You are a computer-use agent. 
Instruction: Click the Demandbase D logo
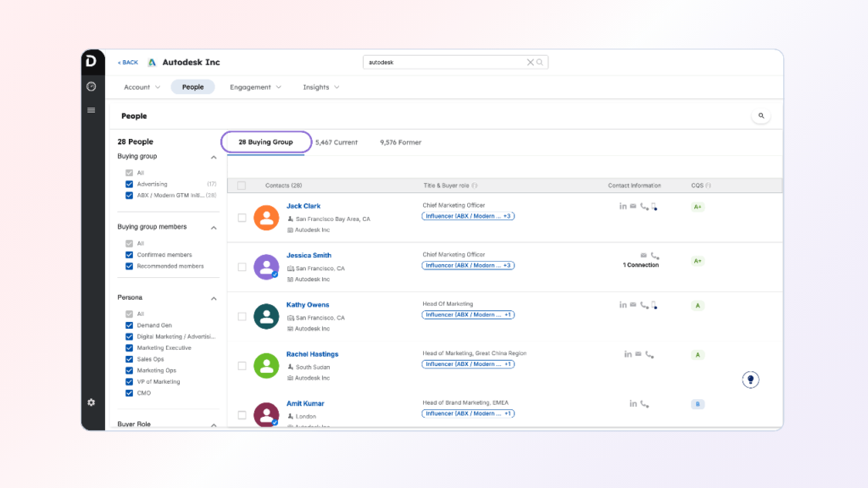click(x=92, y=61)
